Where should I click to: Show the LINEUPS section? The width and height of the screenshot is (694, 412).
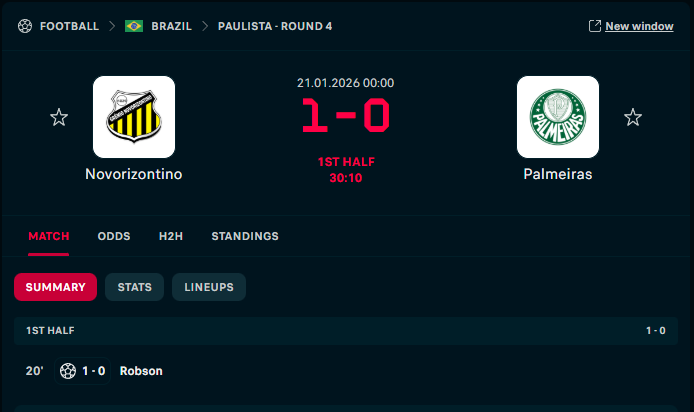209,287
